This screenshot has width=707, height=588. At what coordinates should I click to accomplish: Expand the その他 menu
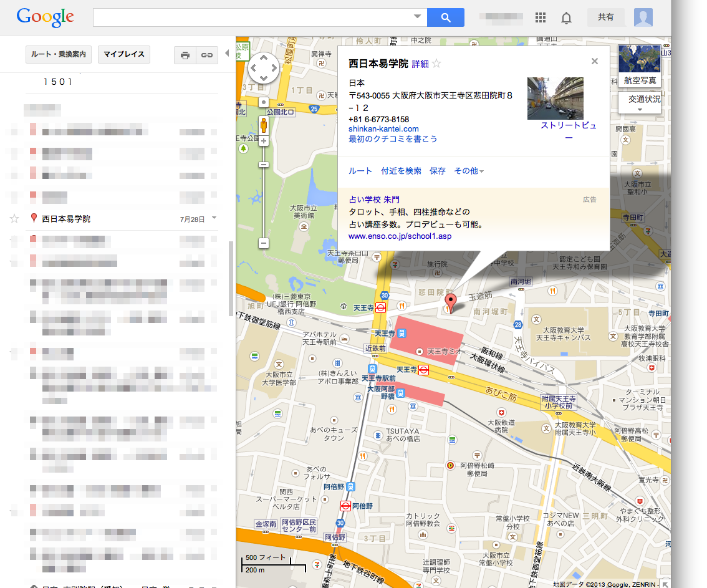click(x=468, y=171)
